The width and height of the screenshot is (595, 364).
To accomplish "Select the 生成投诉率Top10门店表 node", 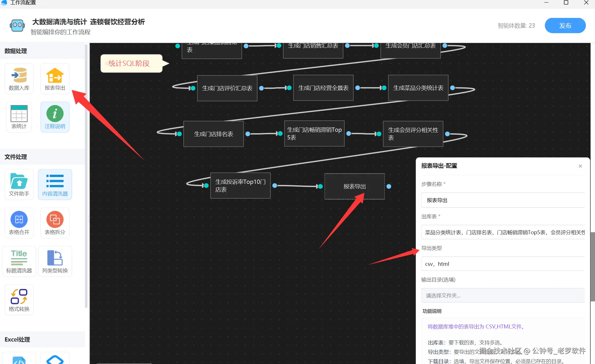I will [241, 186].
